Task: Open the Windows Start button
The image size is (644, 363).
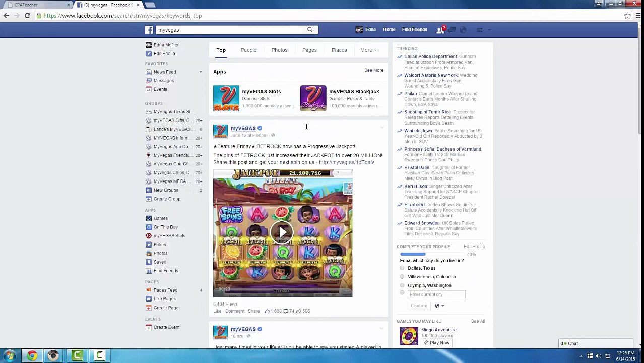Action: pos(9,356)
